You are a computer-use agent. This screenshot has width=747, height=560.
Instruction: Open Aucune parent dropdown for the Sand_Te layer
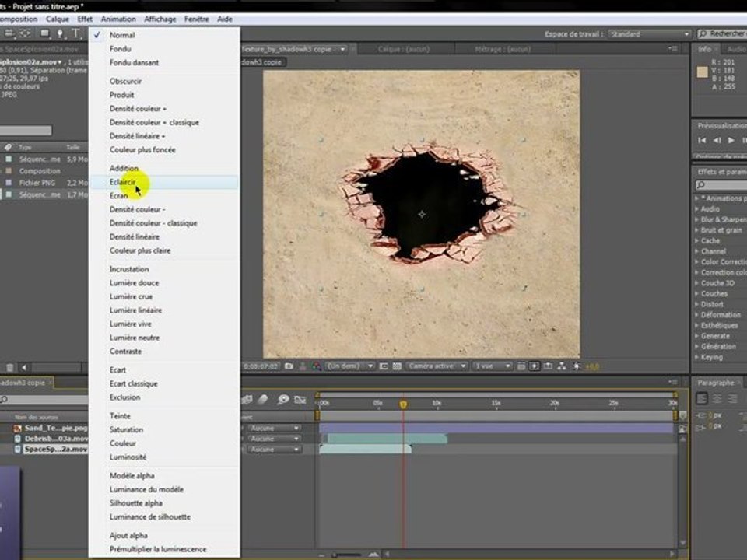pos(273,428)
